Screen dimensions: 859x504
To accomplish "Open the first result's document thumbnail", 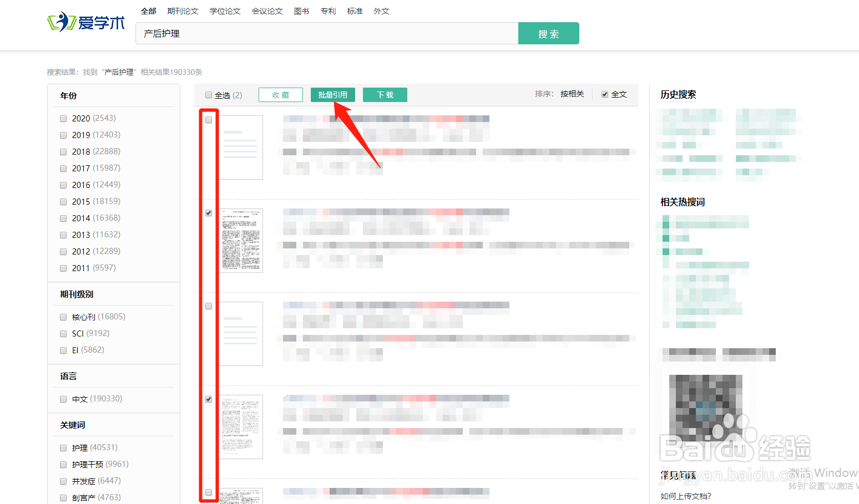I will [241, 147].
